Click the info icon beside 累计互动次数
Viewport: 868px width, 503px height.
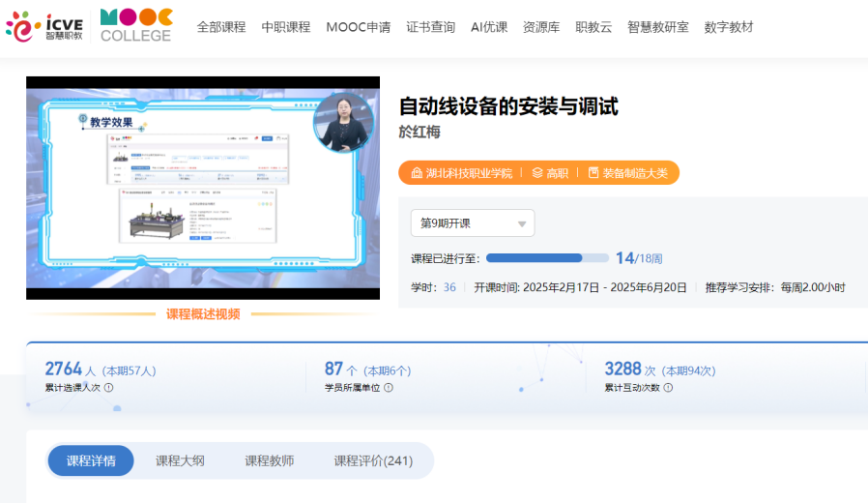click(x=668, y=388)
